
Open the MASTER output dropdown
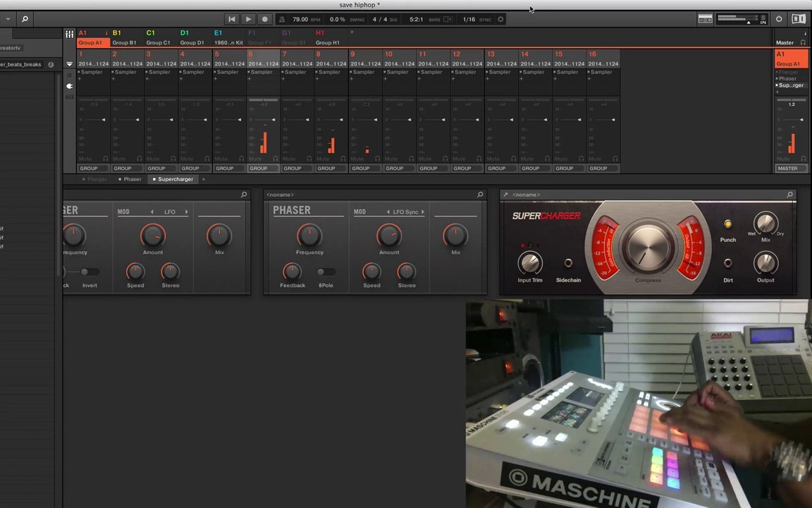[x=792, y=169]
